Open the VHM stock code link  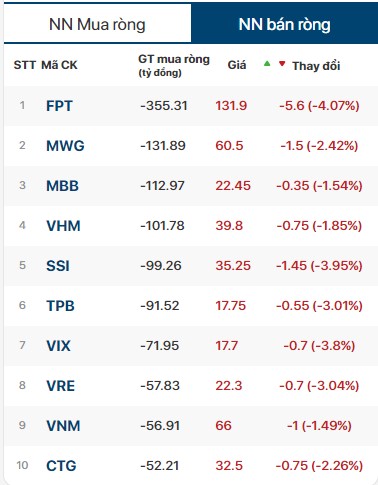point(63,226)
